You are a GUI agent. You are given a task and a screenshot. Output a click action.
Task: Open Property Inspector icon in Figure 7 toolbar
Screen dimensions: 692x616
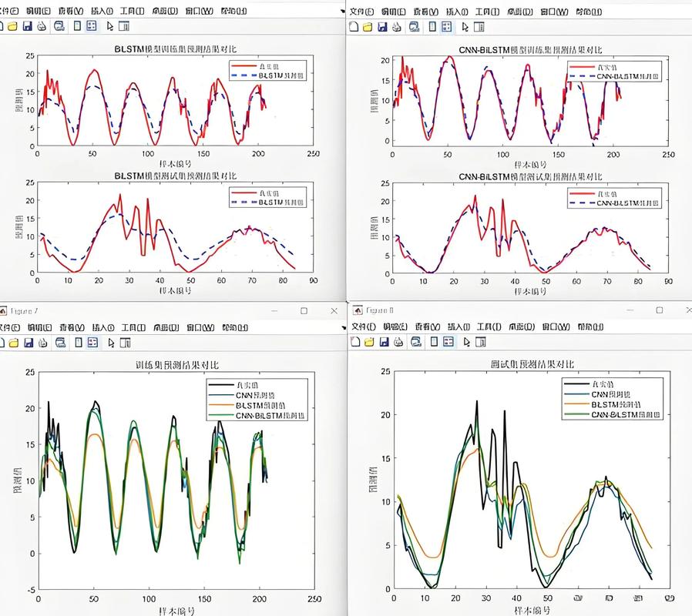pyautogui.click(x=125, y=342)
